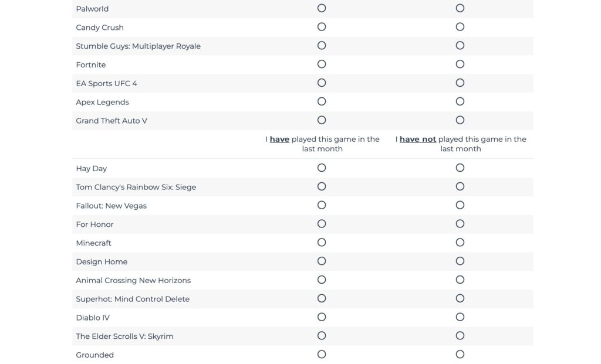Mark Grounded as played last month

322,355
